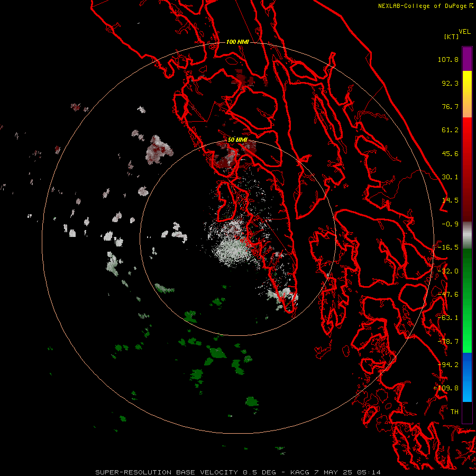Viewport: 476px width, 476px height.
Task: Select the -109.8 scale value
Action: [x=446, y=388]
